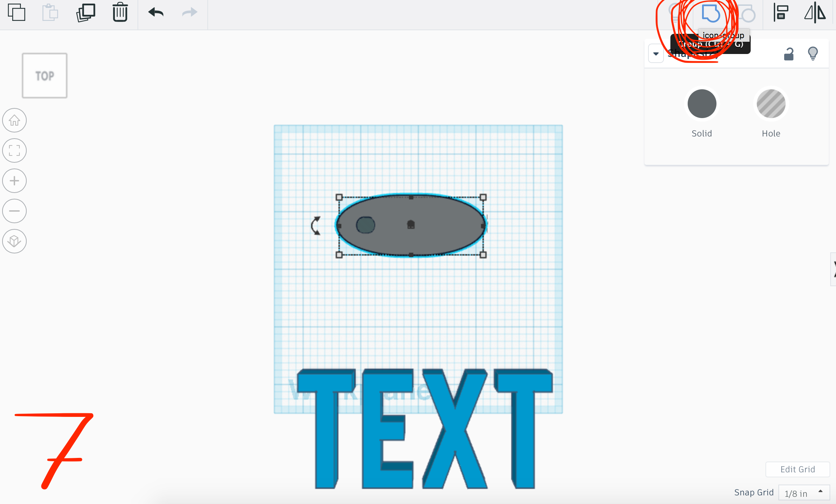The image size is (836, 504).
Task: Open the Align tool
Action: pyautogui.click(x=781, y=13)
